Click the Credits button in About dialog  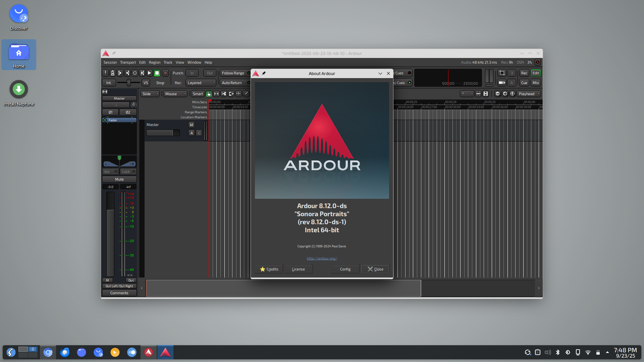point(269,269)
